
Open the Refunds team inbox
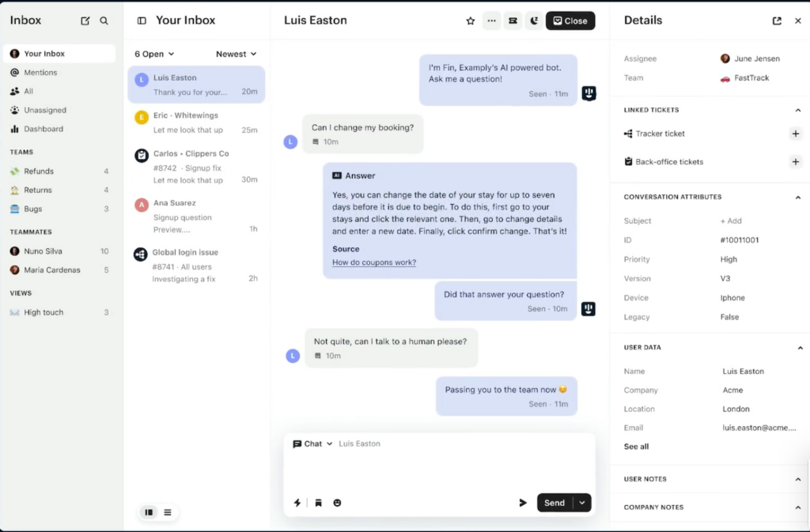[39, 172]
